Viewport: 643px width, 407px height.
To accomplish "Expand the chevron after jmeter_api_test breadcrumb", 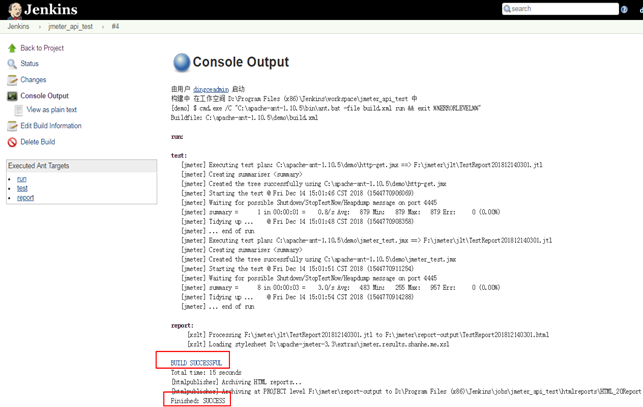I will [x=103, y=27].
